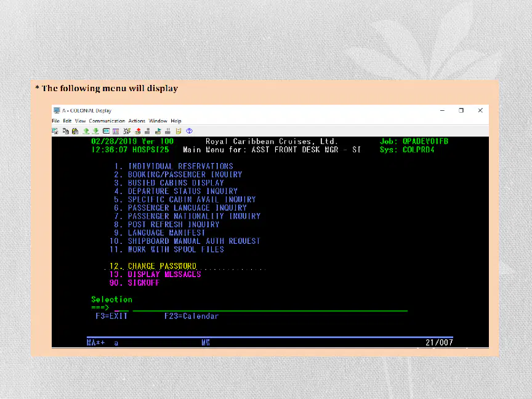Click the F23=Calendar function key label
The image size is (532, 399).
coord(191,316)
